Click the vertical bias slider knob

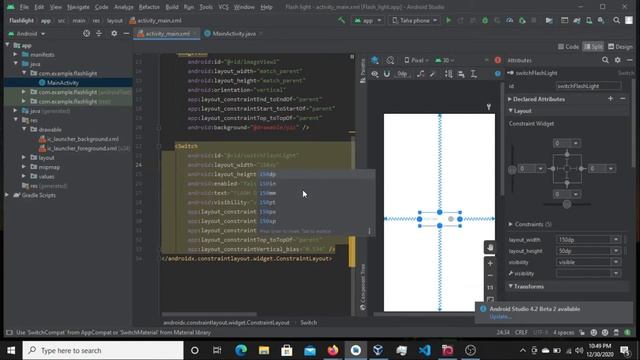[x=512, y=170]
